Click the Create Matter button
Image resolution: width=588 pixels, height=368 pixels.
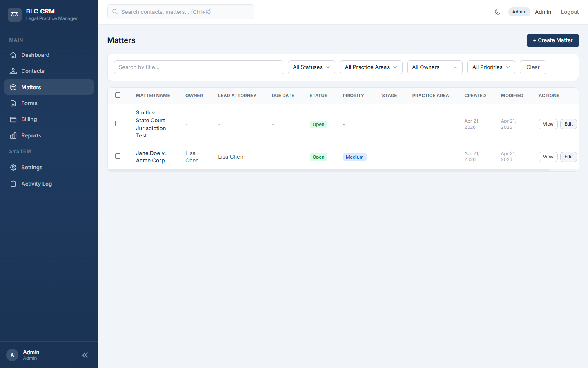tap(553, 40)
